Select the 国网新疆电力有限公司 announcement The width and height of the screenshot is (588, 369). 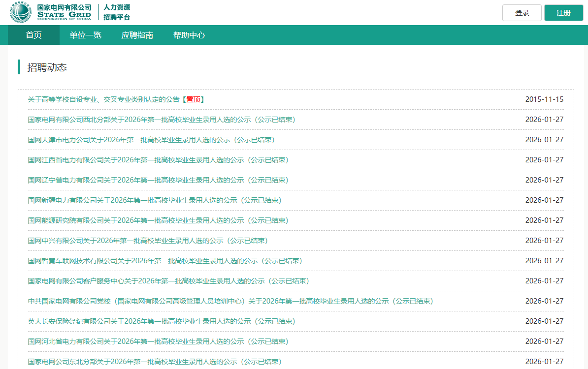click(155, 200)
